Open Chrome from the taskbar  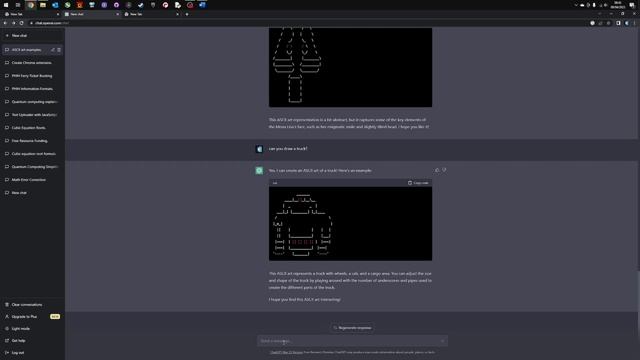31,5
